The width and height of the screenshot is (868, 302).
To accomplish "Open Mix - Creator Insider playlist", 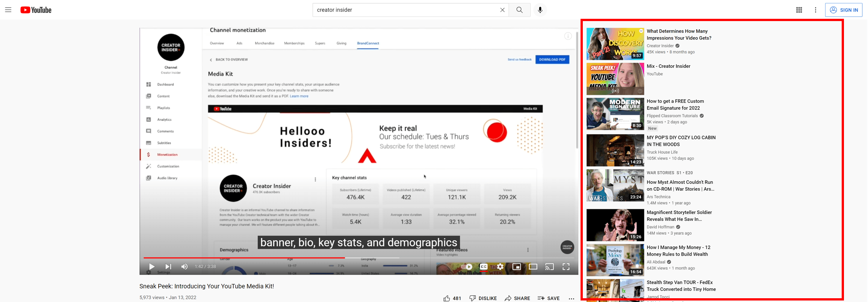I will click(x=668, y=66).
